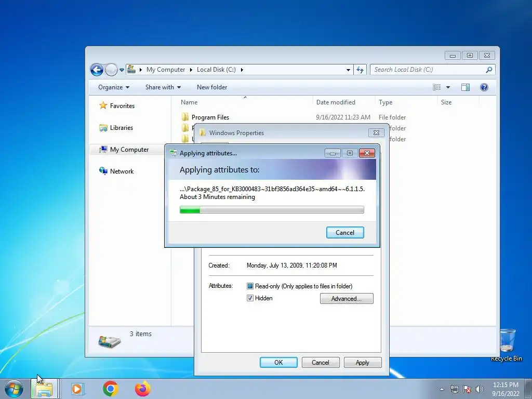Click the 9/16/2022 11:23 AM date cell
The width and height of the screenshot is (532, 399).
pos(343,117)
